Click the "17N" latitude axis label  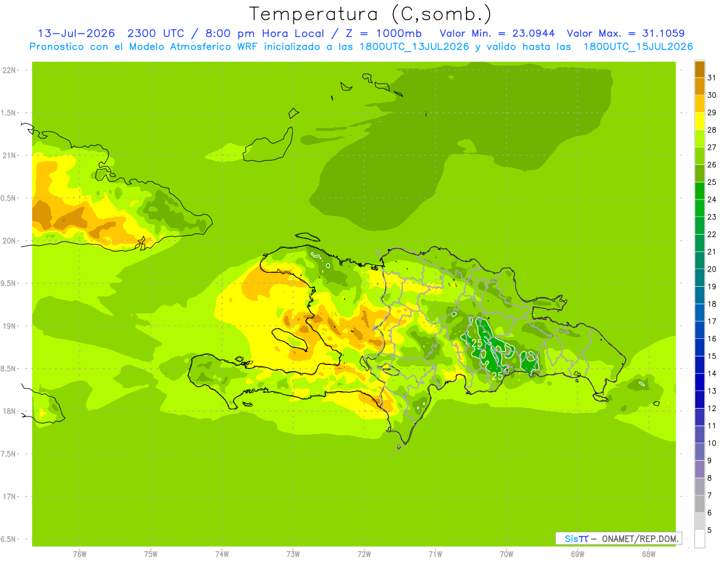10,497
